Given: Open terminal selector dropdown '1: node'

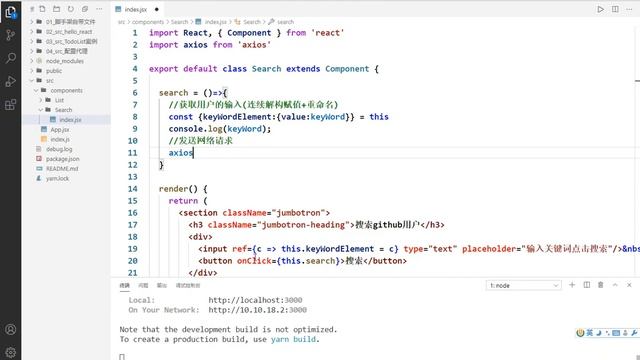Looking at the screenshot, I should (x=524, y=285).
